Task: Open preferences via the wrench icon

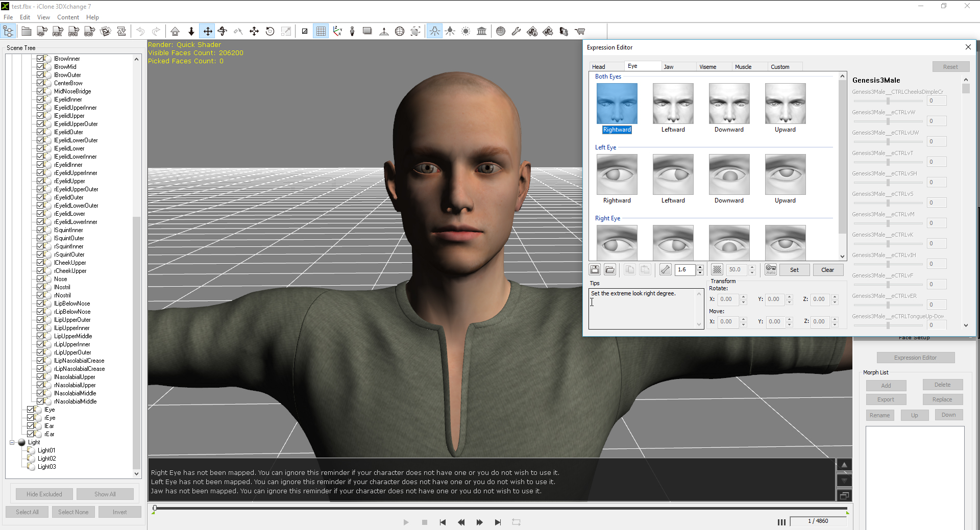Action: point(516,32)
